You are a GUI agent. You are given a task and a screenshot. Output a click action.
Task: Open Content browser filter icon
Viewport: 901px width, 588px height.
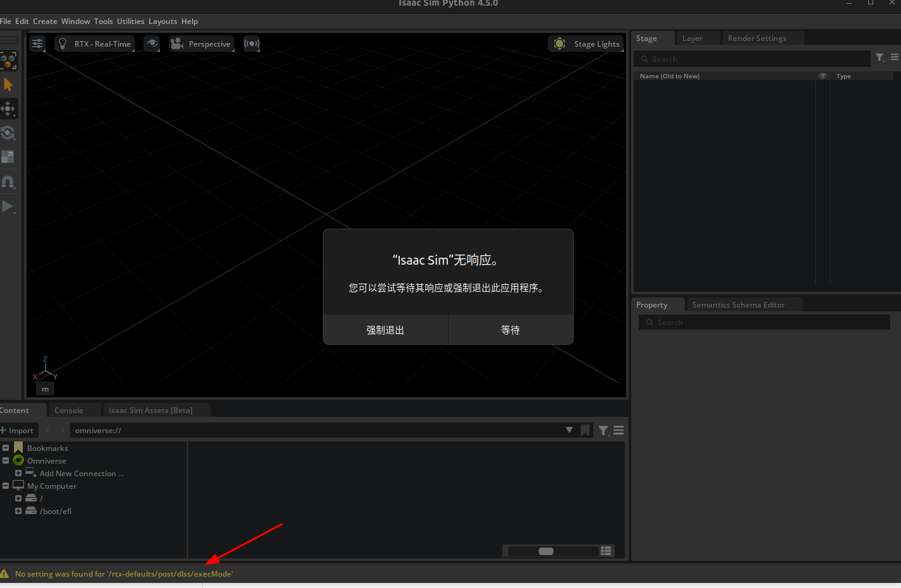[x=604, y=431]
